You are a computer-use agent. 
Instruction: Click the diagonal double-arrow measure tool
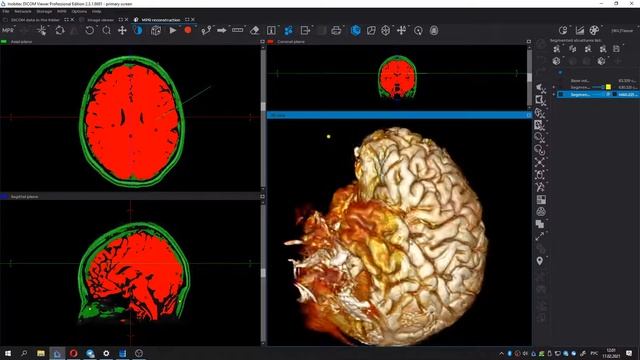[540, 236]
